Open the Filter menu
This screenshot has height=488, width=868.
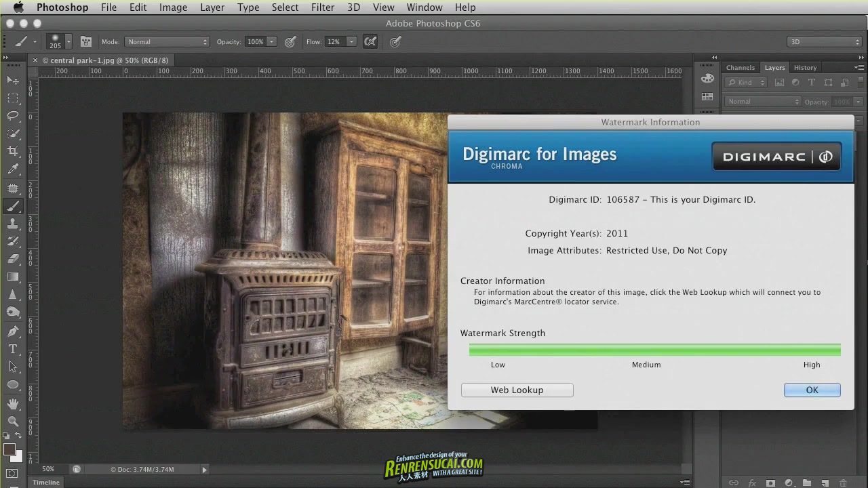[x=323, y=7]
